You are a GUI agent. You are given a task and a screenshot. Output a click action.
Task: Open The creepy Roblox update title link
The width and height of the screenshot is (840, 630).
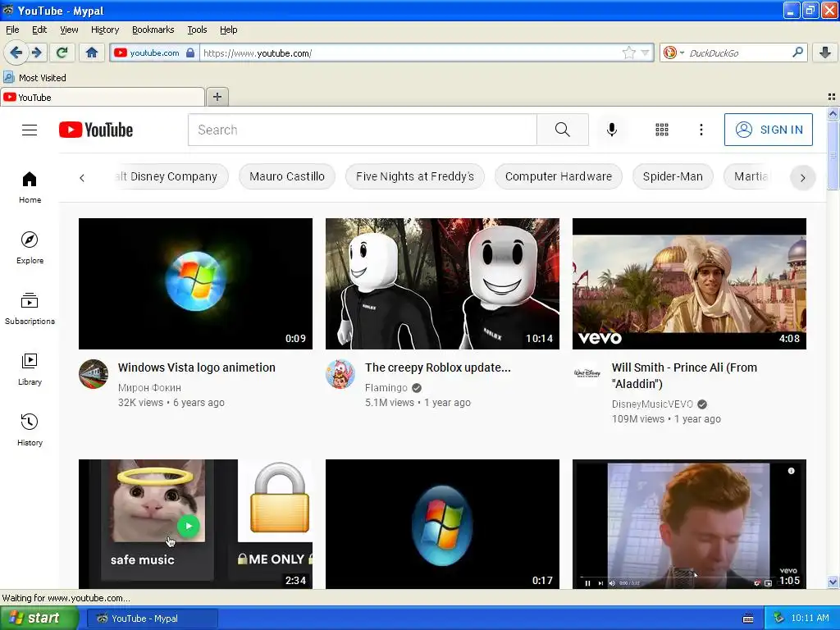pos(438,367)
